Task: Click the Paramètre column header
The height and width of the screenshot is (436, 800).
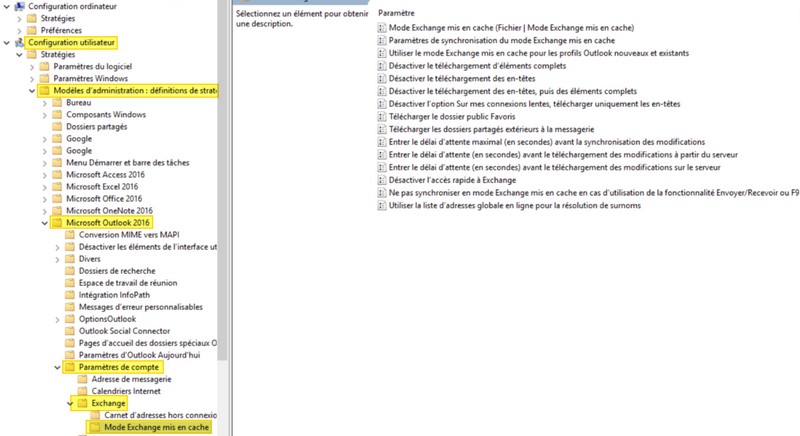Action: (x=396, y=13)
